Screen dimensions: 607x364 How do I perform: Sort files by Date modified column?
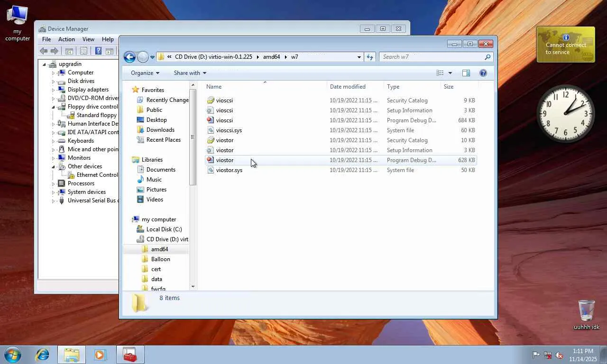tap(355, 87)
